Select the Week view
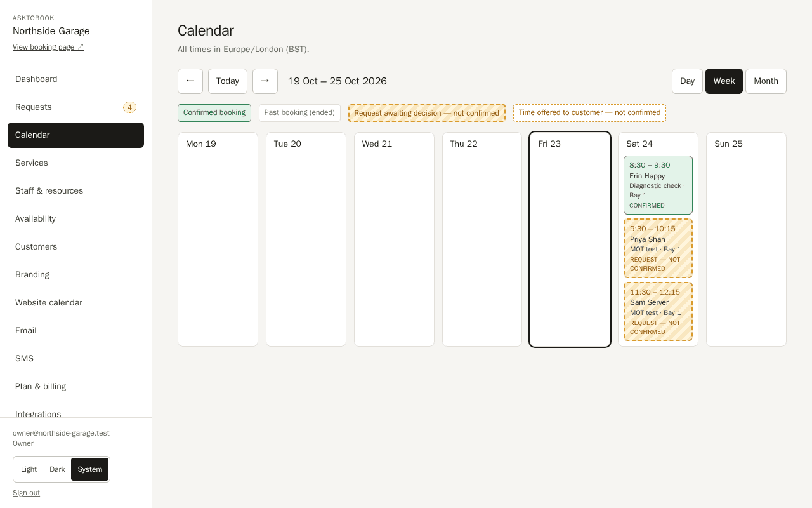The height and width of the screenshot is (508, 812). coord(724,81)
